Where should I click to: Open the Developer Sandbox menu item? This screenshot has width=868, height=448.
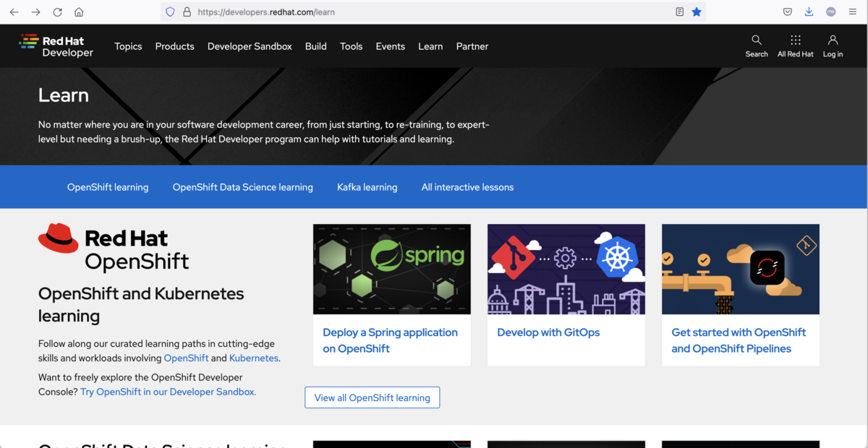250,46
